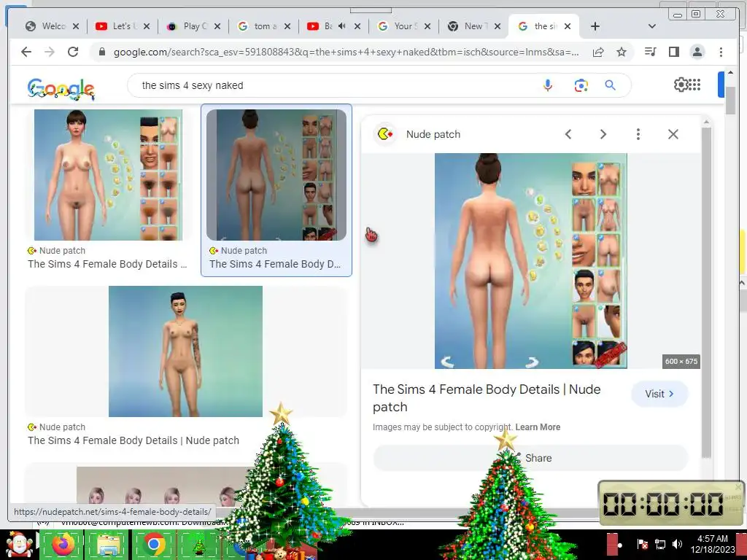Click the browser forward arrow

tap(50, 52)
